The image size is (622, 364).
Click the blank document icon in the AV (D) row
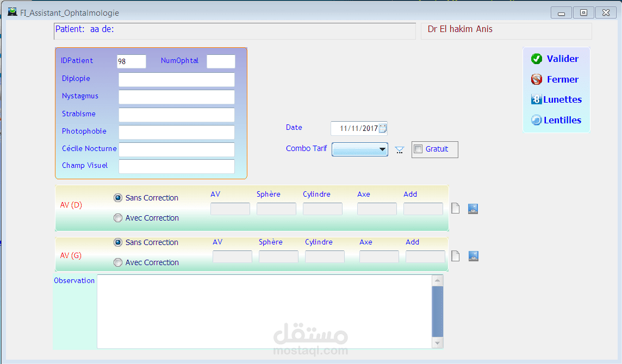[x=456, y=208]
